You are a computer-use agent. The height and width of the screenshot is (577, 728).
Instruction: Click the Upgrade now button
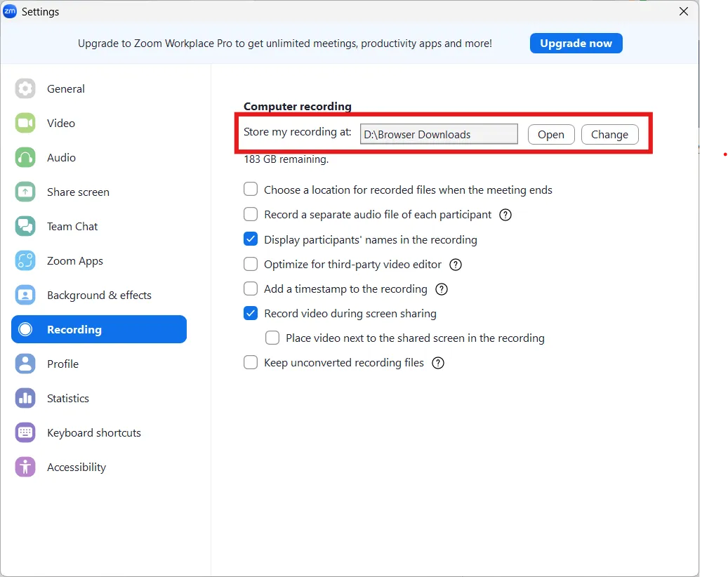pos(576,44)
